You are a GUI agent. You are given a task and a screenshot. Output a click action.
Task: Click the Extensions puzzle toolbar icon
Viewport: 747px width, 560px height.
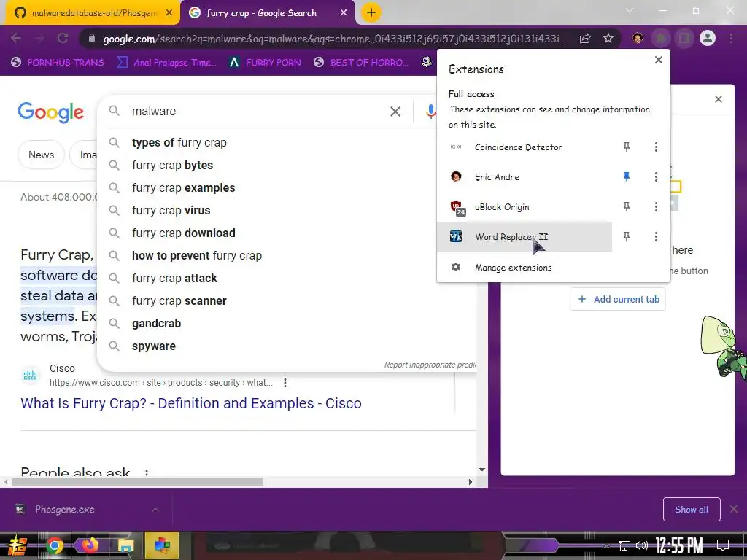point(660,38)
